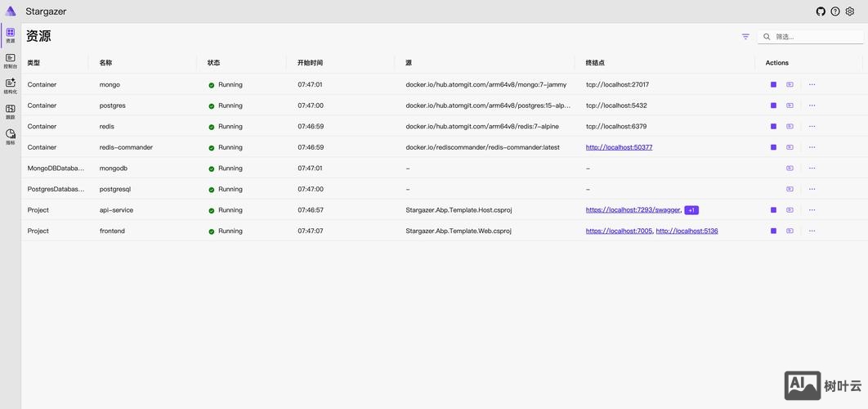The image size is (868, 409).
Task: Go to the 跟踪 sidebar tab
Action: [11, 112]
